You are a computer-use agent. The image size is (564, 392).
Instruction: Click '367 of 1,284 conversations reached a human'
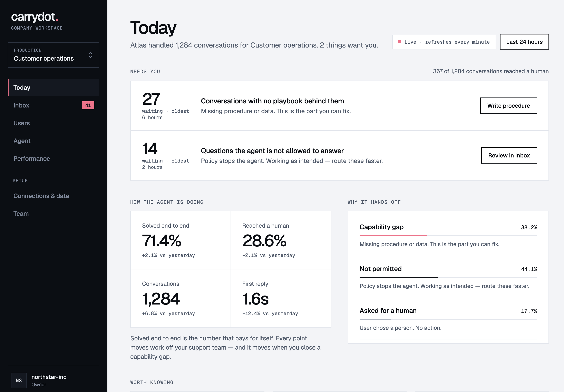pos(490,71)
